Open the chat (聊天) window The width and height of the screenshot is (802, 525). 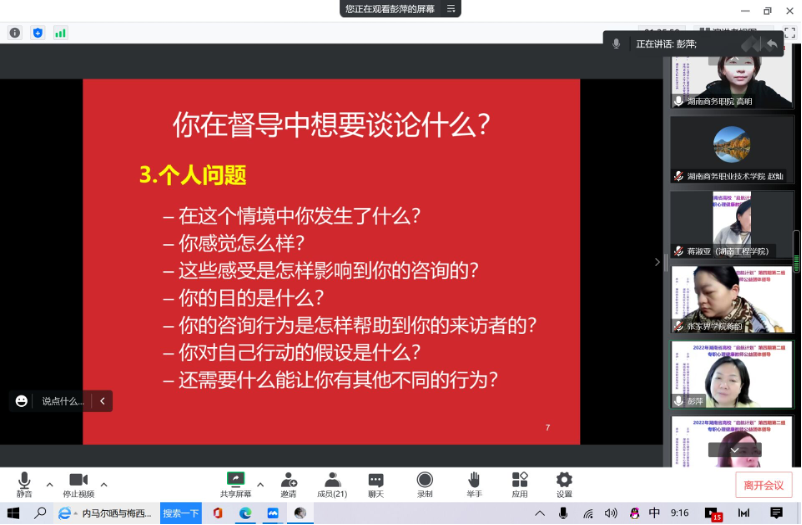(x=375, y=484)
